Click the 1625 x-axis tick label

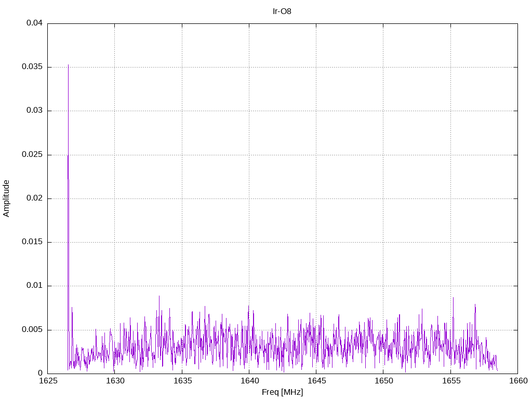(48, 381)
